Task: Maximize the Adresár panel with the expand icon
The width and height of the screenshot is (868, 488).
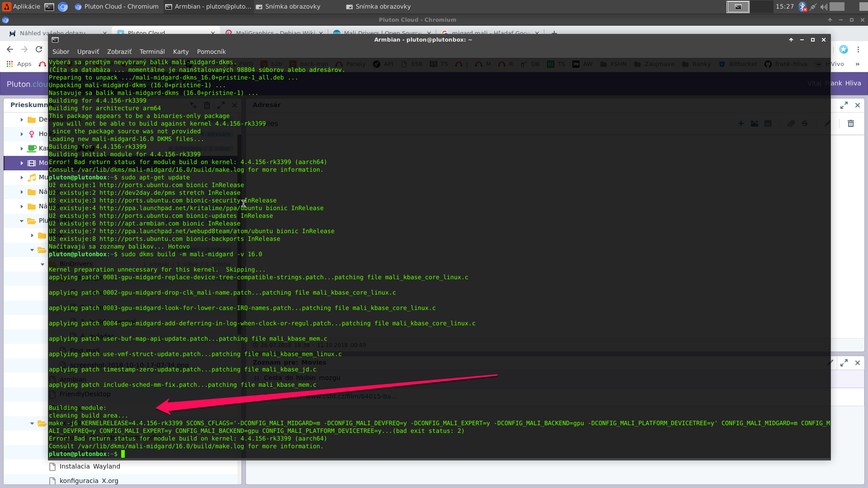Action: pos(844,105)
